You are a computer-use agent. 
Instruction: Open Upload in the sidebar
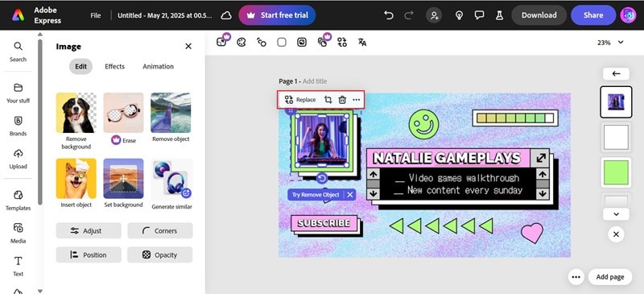18,159
